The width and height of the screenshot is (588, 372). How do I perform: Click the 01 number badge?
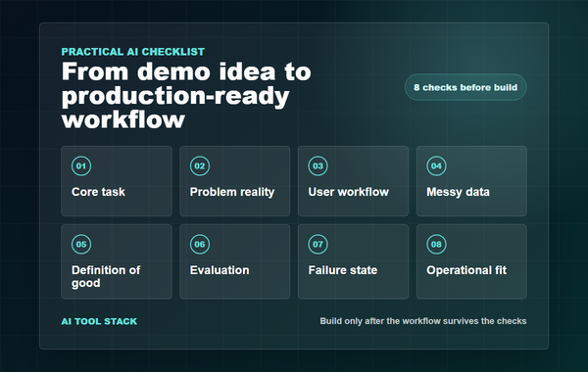point(81,166)
